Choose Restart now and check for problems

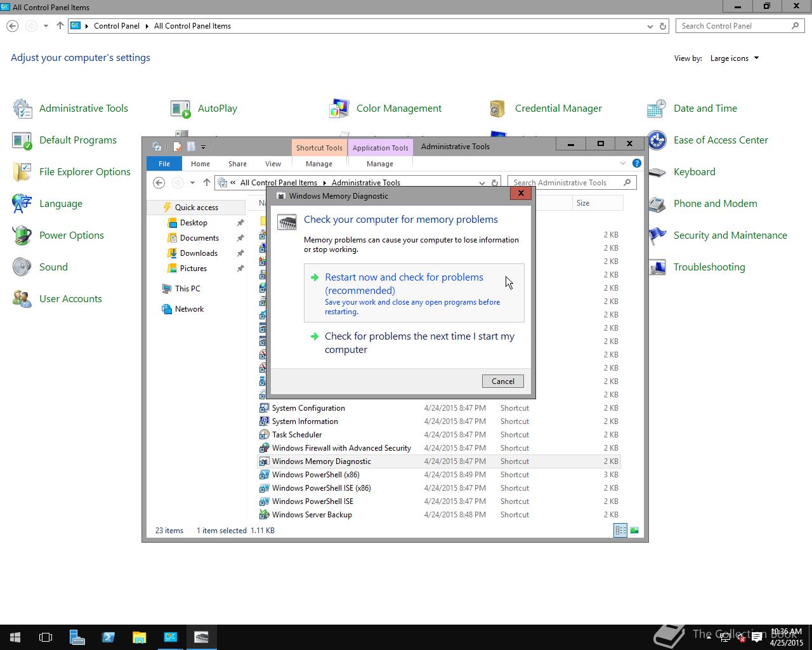point(414,293)
